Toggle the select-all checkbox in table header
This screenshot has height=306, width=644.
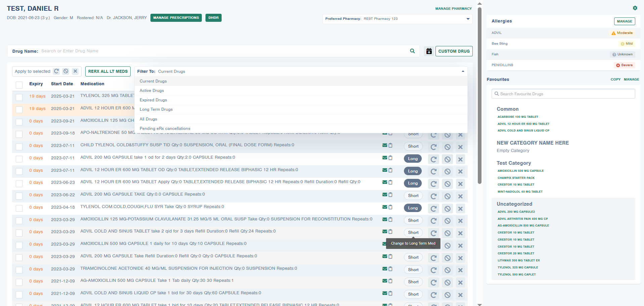tap(19, 85)
